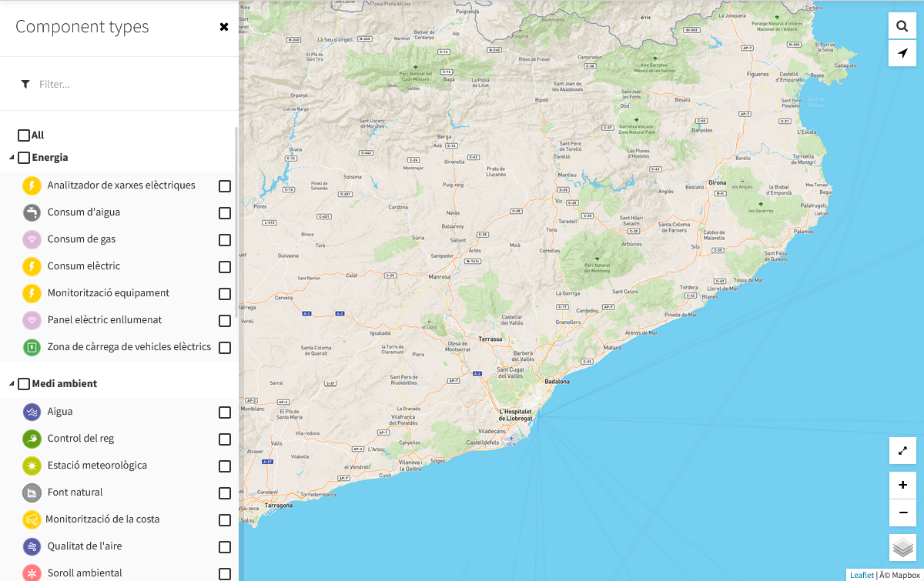Viewport: 924px width, 581px height.
Task: Click the filter funnel icon
Action: pos(25,84)
